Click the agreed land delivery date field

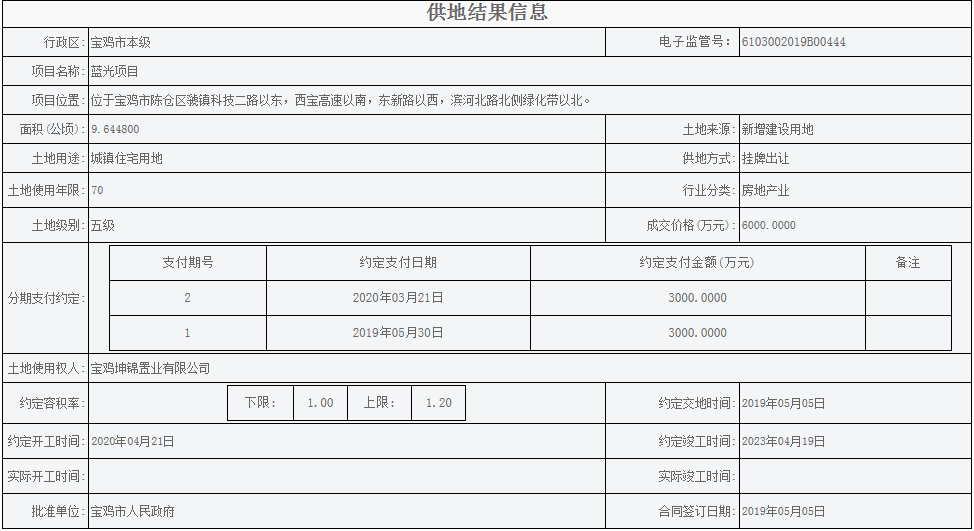pyautogui.click(x=783, y=404)
